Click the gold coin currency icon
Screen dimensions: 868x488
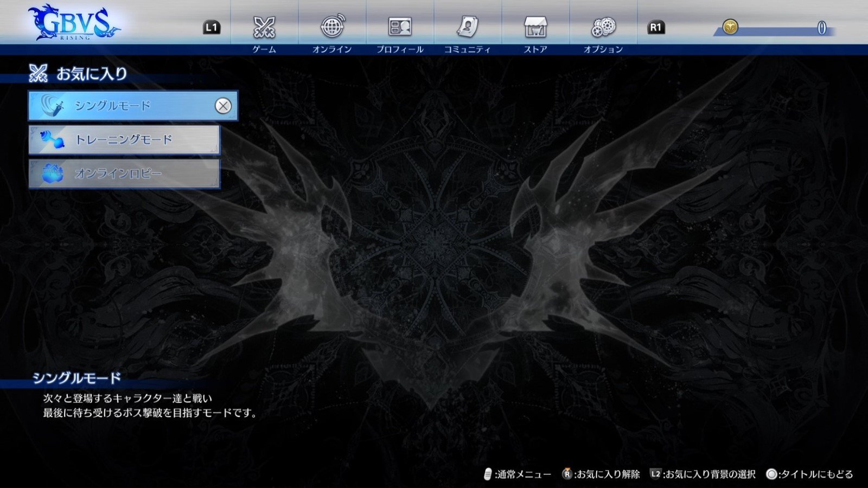[x=730, y=26]
